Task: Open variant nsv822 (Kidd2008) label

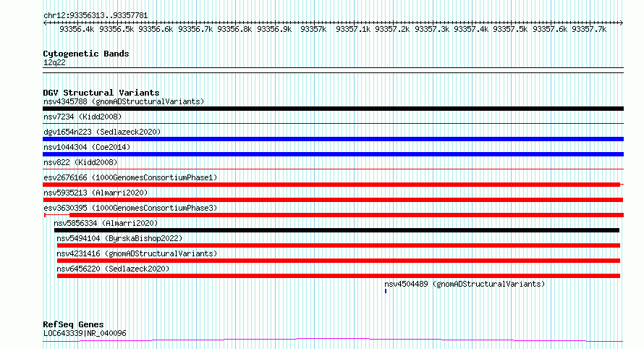Action: click(80, 162)
